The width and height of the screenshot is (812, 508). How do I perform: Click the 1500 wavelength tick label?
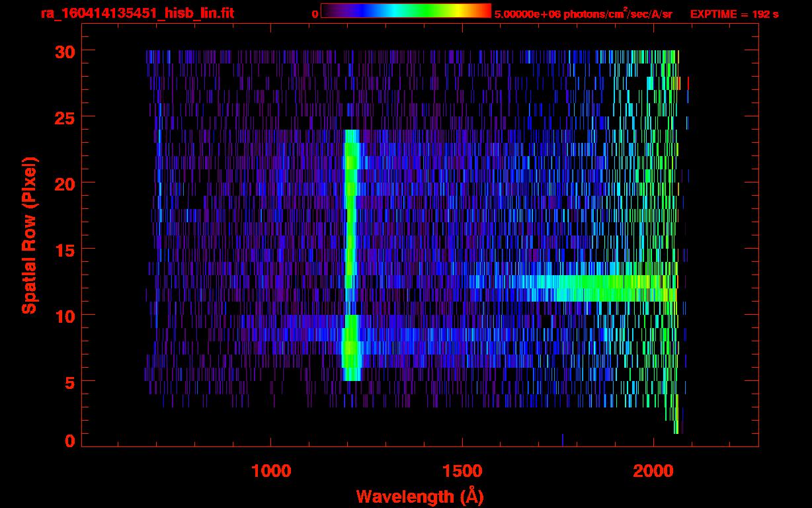pyautogui.click(x=462, y=471)
